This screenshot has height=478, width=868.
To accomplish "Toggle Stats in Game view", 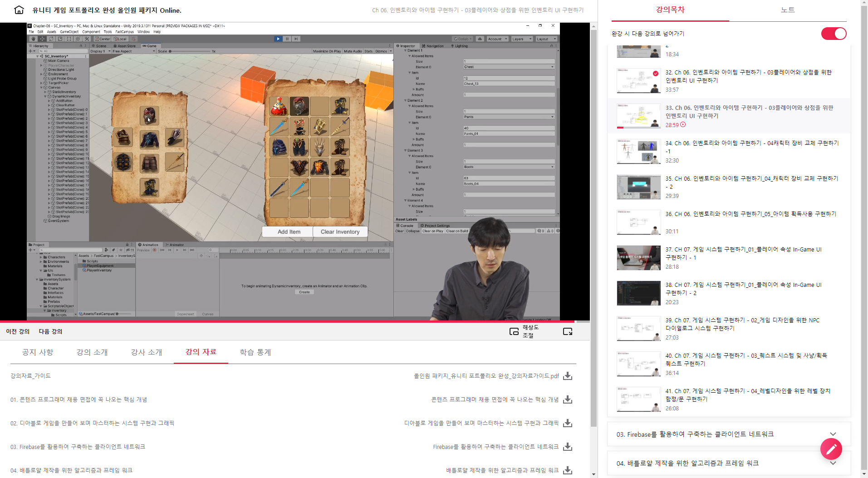I will click(x=368, y=51).
